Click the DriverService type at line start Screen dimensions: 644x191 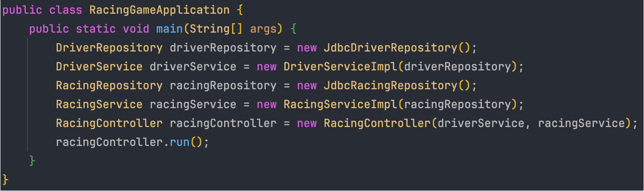(99, 67)
